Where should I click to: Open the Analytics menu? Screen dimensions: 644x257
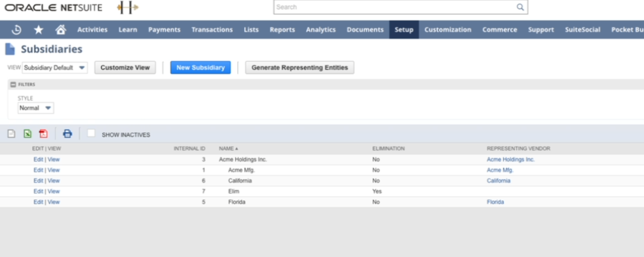(321, 30)
